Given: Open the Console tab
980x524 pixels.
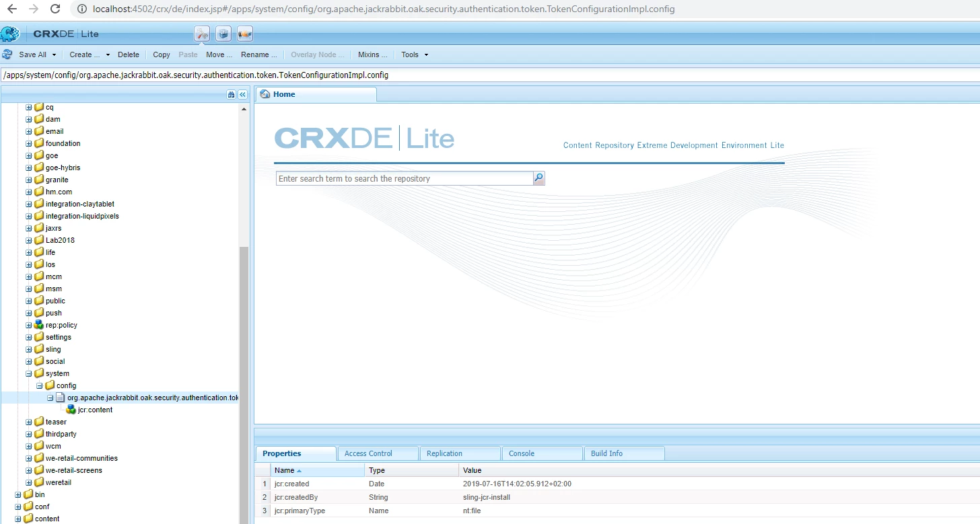Looking at the screenshot, I should 542,453.
